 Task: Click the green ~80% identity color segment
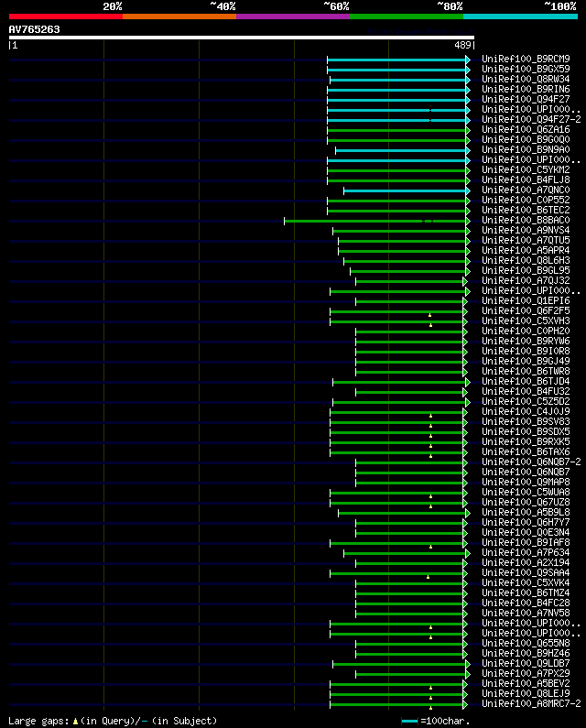click(x=407, y=16)
